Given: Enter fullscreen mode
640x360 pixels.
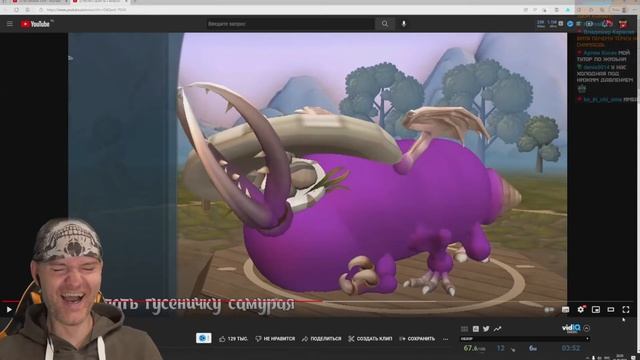Looking at the screenshot, I should point(626,310).
